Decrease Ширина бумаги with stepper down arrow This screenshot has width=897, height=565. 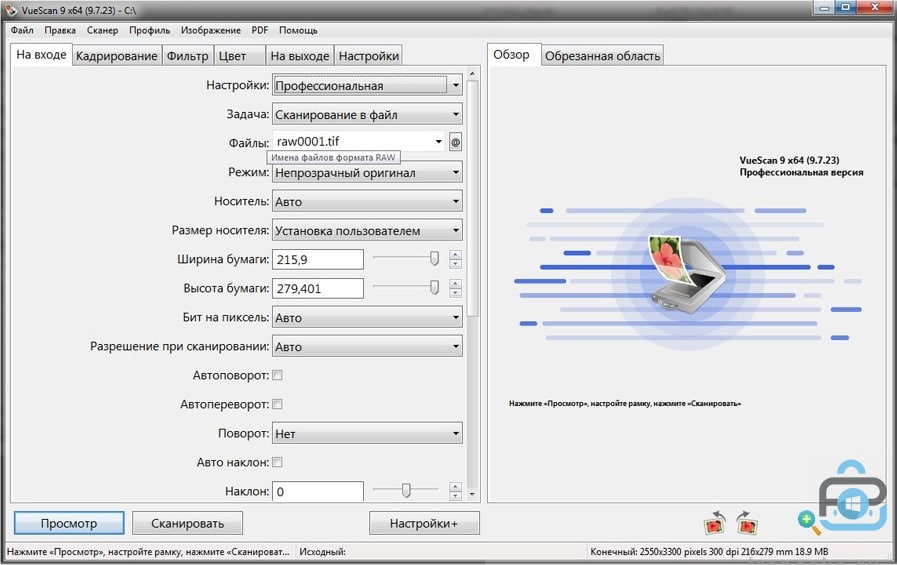(x=455, y=264)
